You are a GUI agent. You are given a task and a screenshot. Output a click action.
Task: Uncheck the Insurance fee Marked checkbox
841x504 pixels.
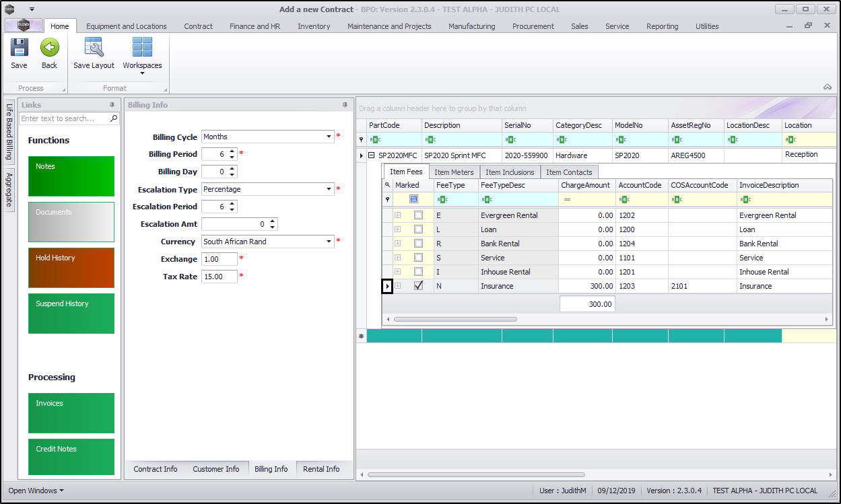coord(418,286)
